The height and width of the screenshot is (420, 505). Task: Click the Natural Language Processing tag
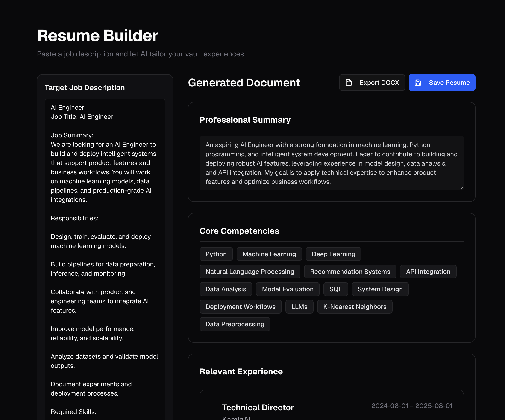pyautogui.click(x=250, y=272)
